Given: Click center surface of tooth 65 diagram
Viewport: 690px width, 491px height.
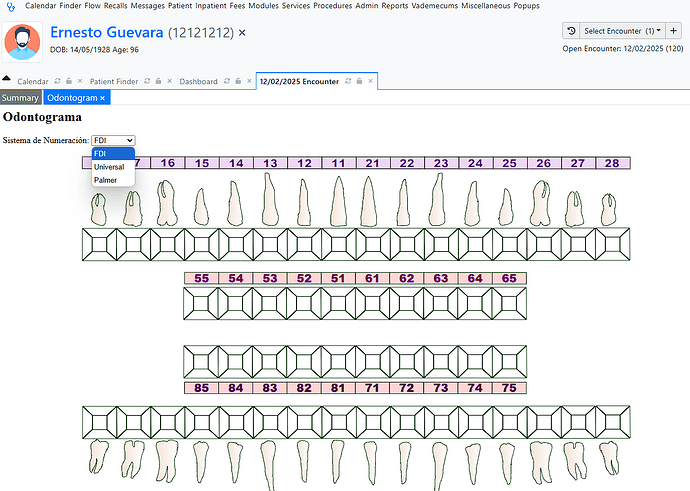Looking at the screenshot, I should tap(509, 304).
